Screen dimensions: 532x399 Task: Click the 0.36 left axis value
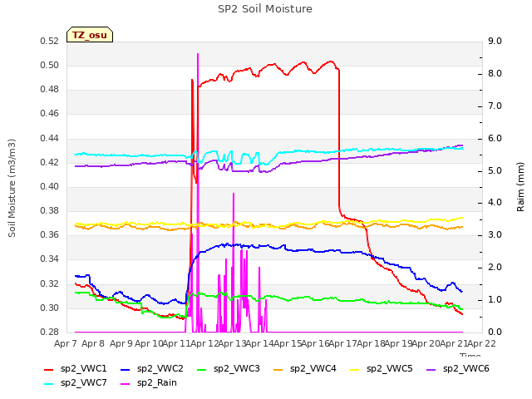point(50,234)
